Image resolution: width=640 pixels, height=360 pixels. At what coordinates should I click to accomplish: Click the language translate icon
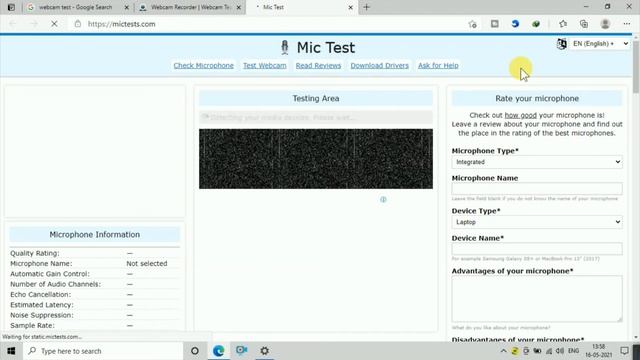(562, 44)
